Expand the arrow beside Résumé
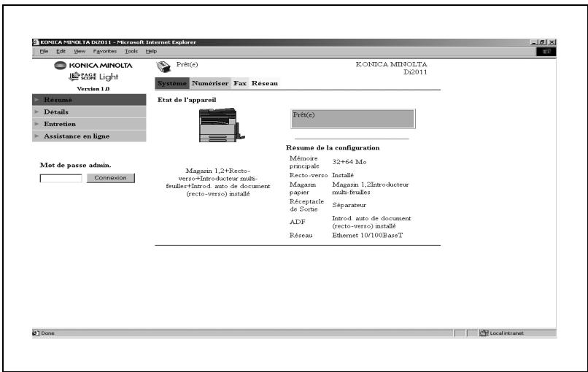The height and width of the screenshot is (372, 588). [x=36, y=100]
